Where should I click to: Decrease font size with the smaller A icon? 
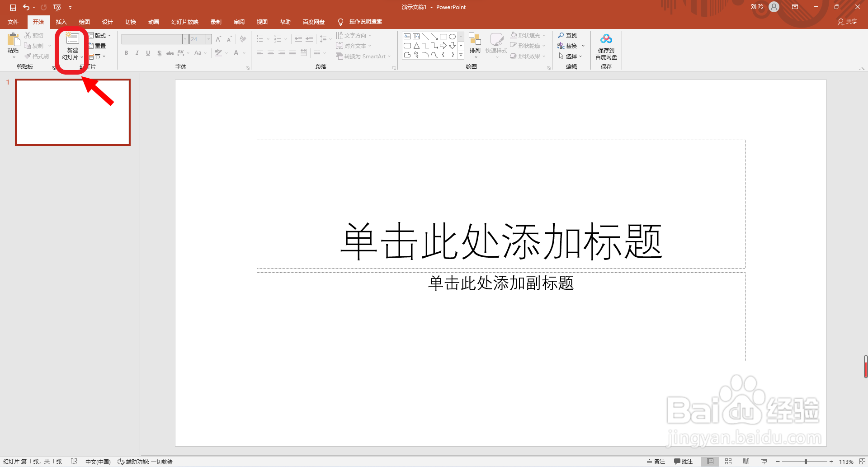click(x=229, y=39)
